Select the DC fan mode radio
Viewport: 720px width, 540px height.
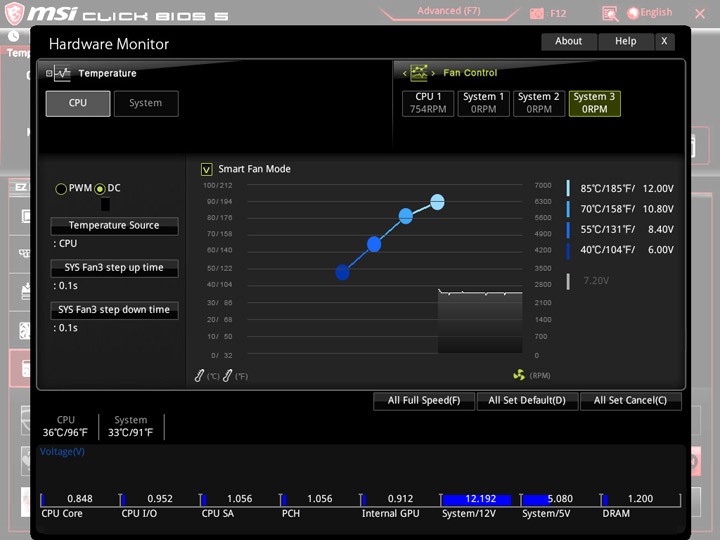pos(100,189)
